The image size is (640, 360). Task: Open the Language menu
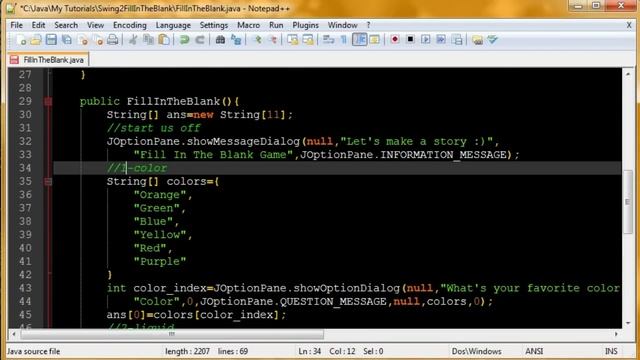(x=173, y=25)
